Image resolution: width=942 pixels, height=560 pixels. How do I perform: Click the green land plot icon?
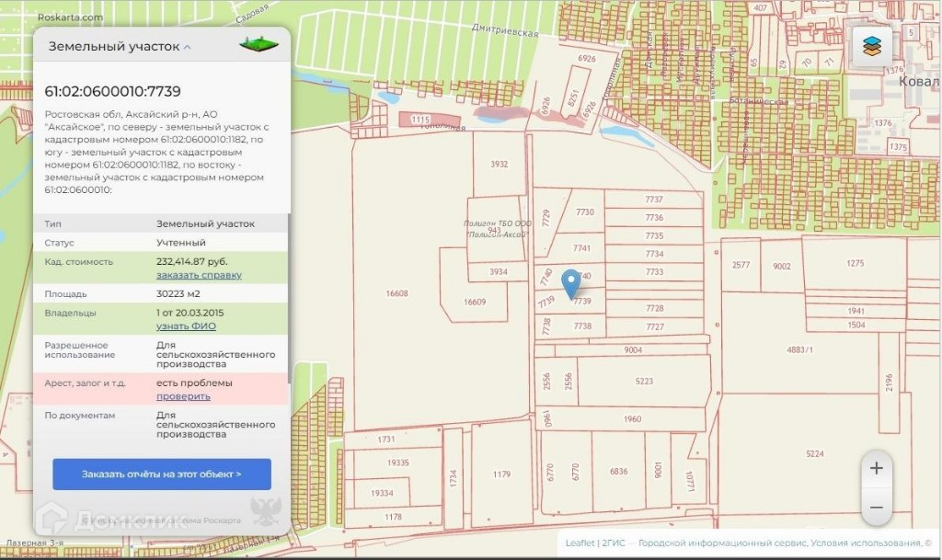click(258, 44)
